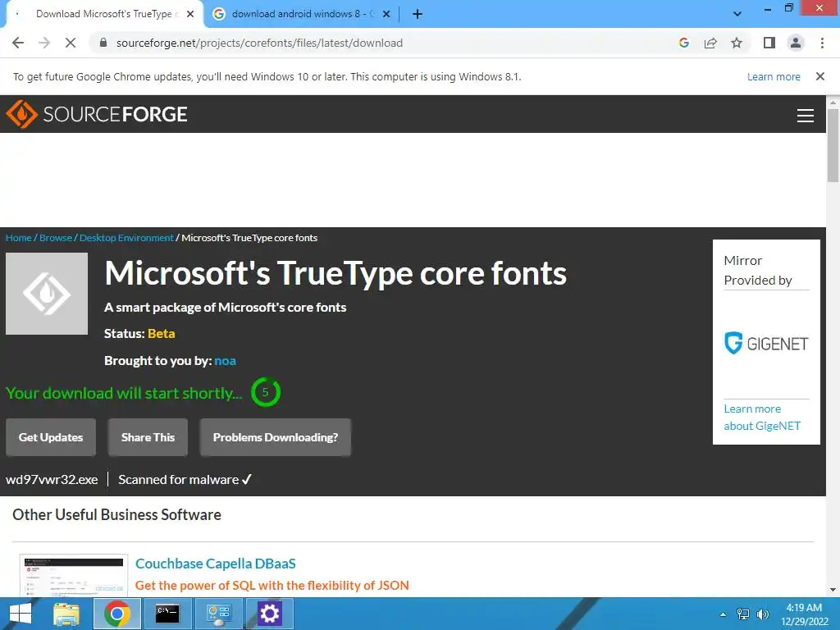Image resolution: width=840 pixels, height=630 pixels.
Task: Click the page scrollbar up arrow
Action: [x=833, y=101]
